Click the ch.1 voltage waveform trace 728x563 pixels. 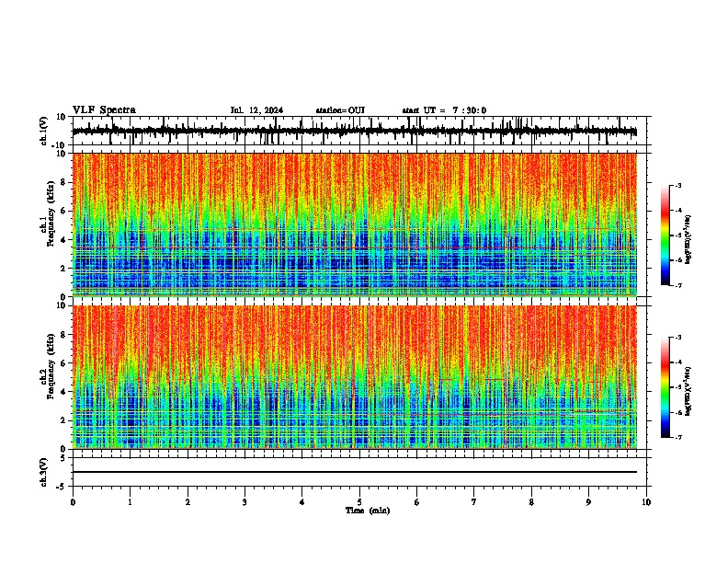click(x=354, y=132)
